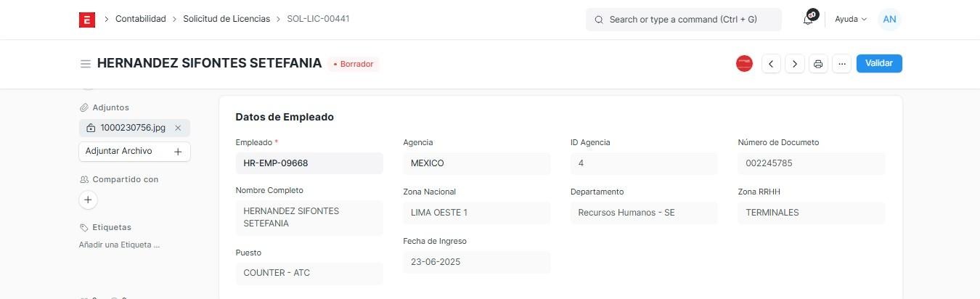Add a share with plus button
Image resolution: width=980 pixels, height=299 pixels.
[88, 200]
